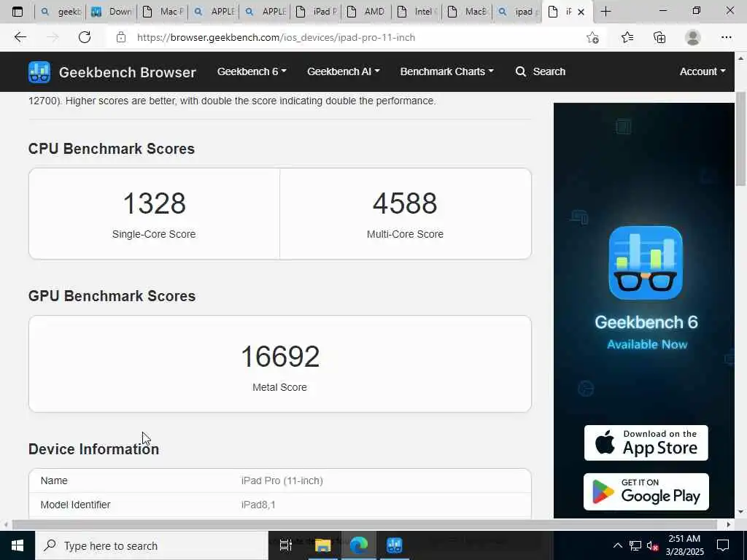Viewport: 747px width, 560px height.
Task: Click the muted volume tray icon
Action: pyautogui.click(x=653, y=545)
